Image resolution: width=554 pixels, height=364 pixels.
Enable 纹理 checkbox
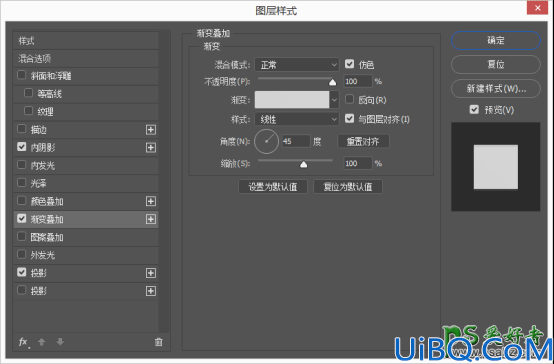tap(28, 111)
